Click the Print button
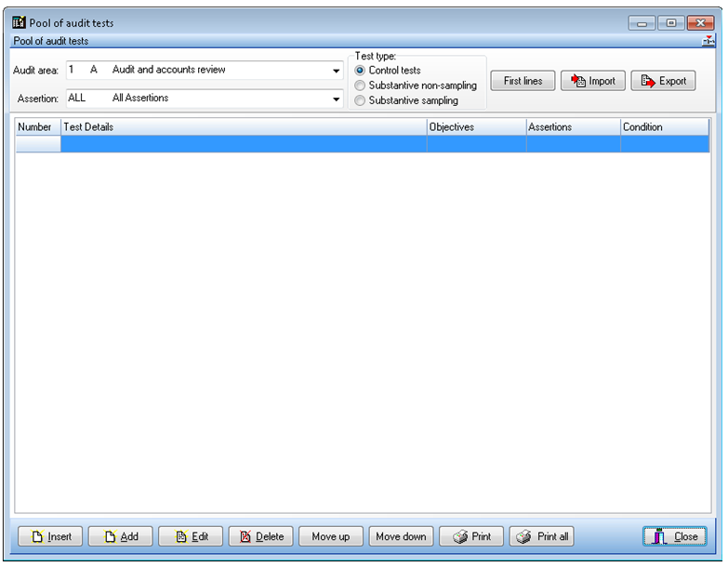The height and width of the screenshot is (567, 728). coord(471,536)
